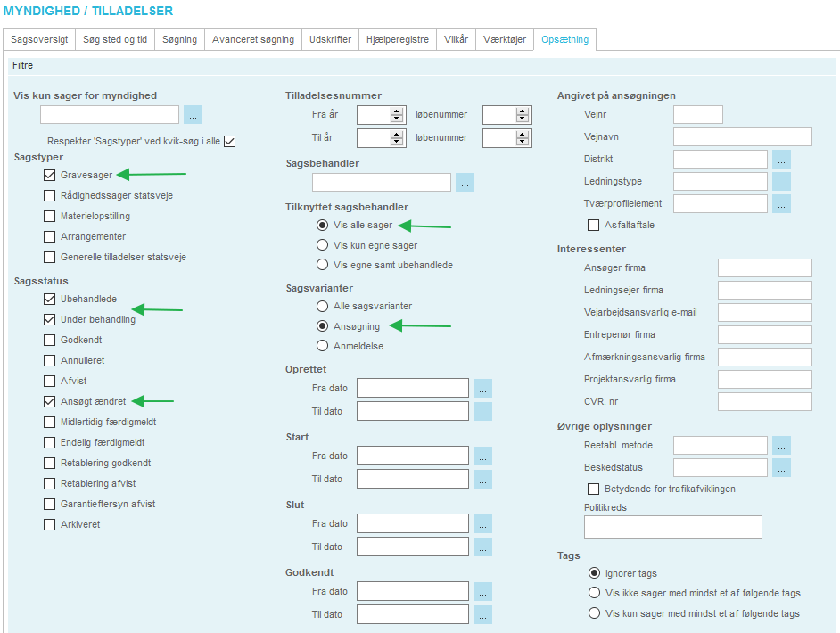The image size is (840, 633).
Task: Enable the Godkendt status checkbox
Action: [50, 340]
